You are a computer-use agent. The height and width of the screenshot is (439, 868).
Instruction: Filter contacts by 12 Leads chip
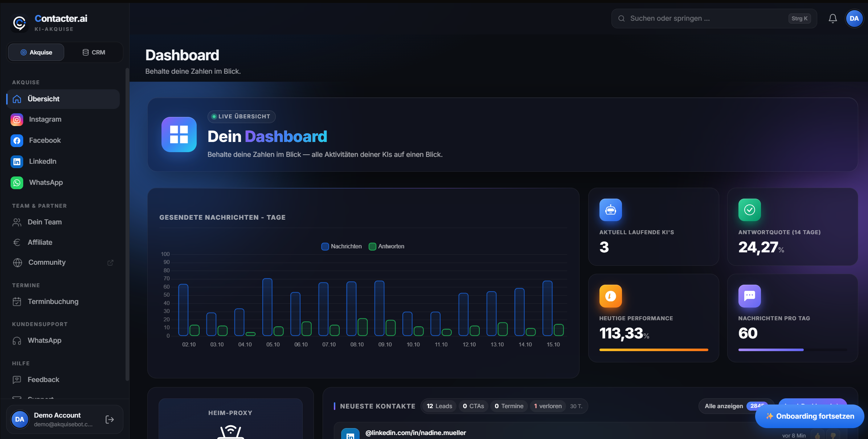tap(439, 406)
